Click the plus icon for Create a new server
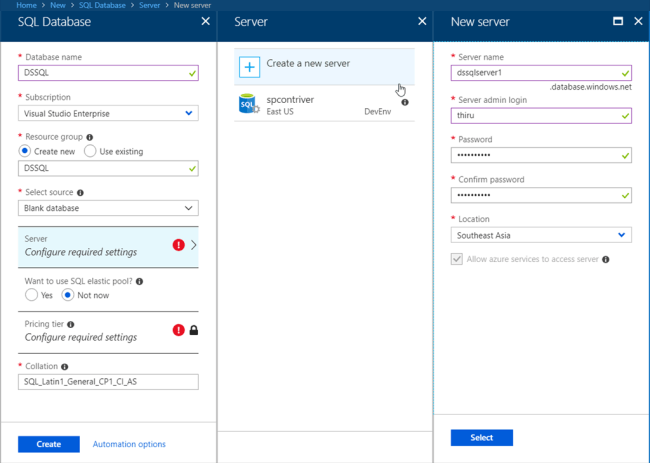Viewport: 650px width, 463px height. click(x=249, y=67)
